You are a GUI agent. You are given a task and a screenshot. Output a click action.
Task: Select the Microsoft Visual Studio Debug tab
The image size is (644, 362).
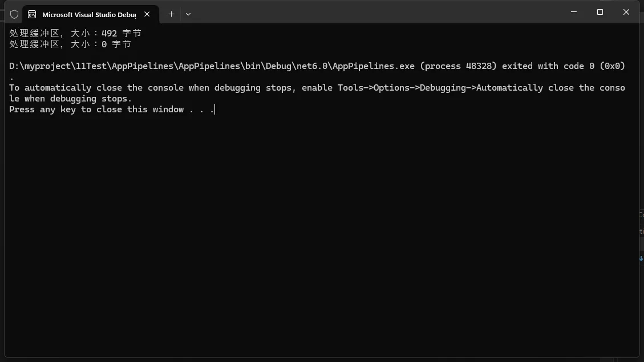pos(88,14)
